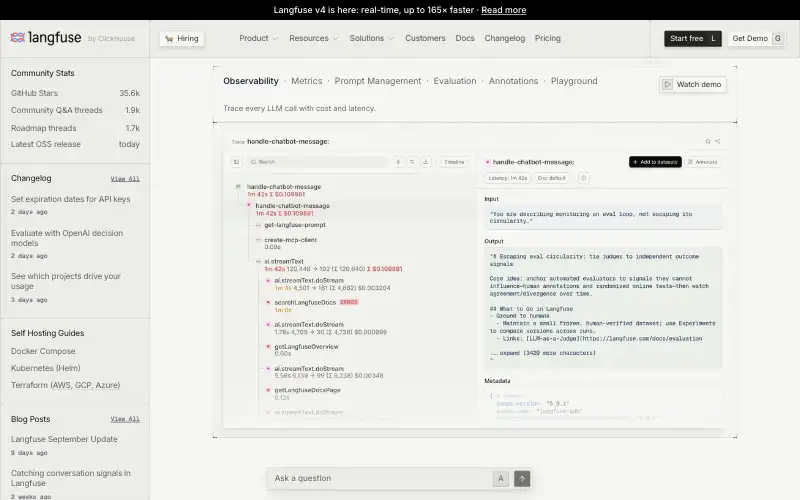Open the Kubernetes (Helm) guide
The height and width of the screenshot is (500, 800).
(x=45, y=368)
